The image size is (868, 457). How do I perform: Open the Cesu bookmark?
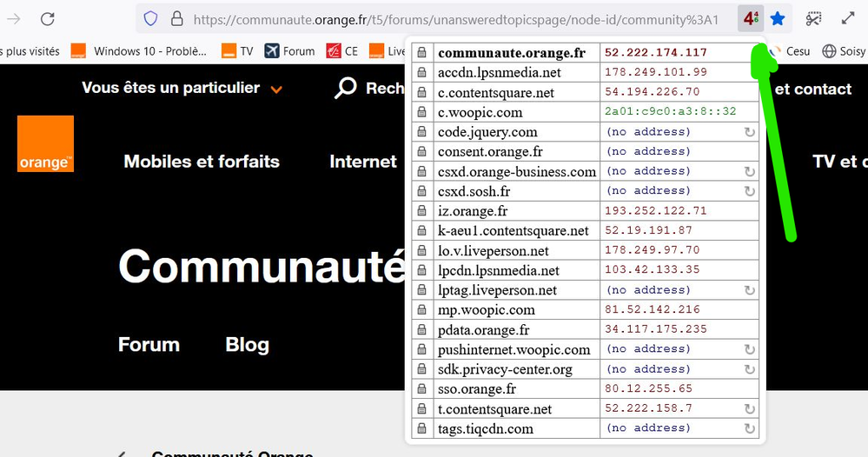coord(791,51)
